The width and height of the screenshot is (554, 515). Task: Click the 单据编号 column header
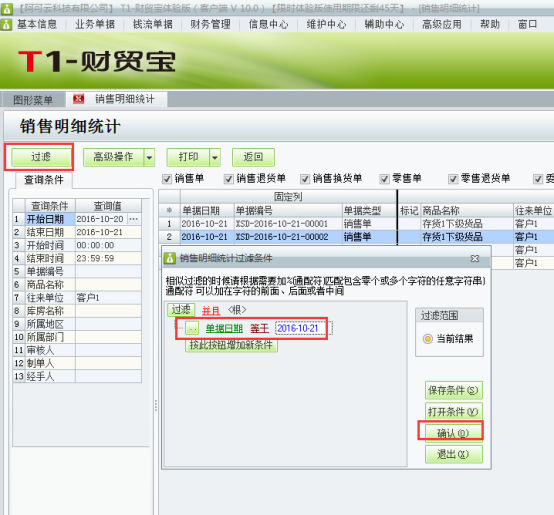coord(288,211)
